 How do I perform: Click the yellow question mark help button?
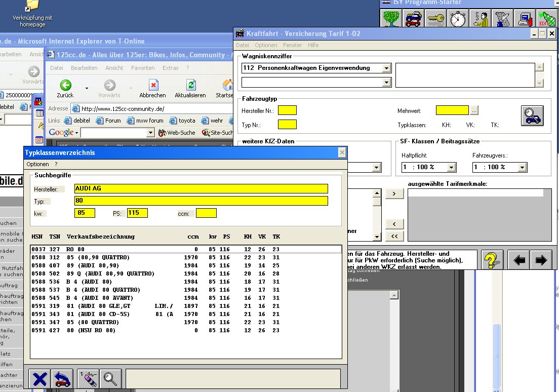(x=492, y=260)
